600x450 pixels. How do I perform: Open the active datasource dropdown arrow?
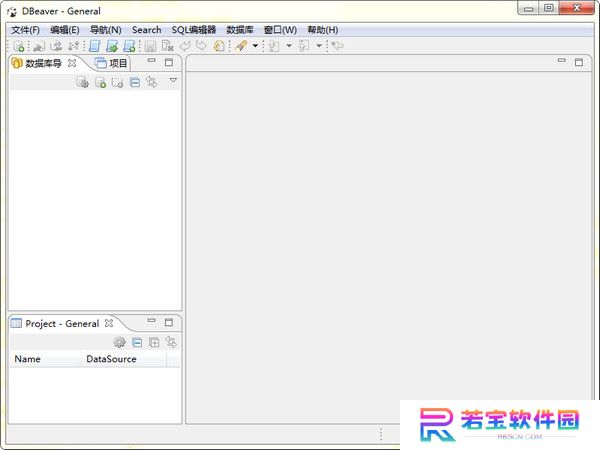pos(289,46)
